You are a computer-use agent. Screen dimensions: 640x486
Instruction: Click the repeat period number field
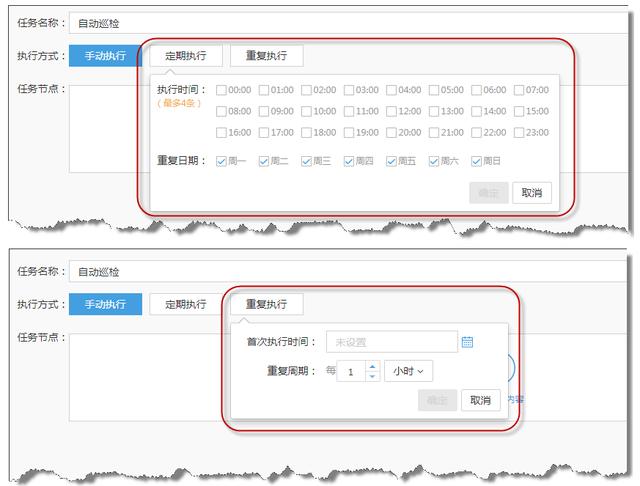(x=351, y=371)
